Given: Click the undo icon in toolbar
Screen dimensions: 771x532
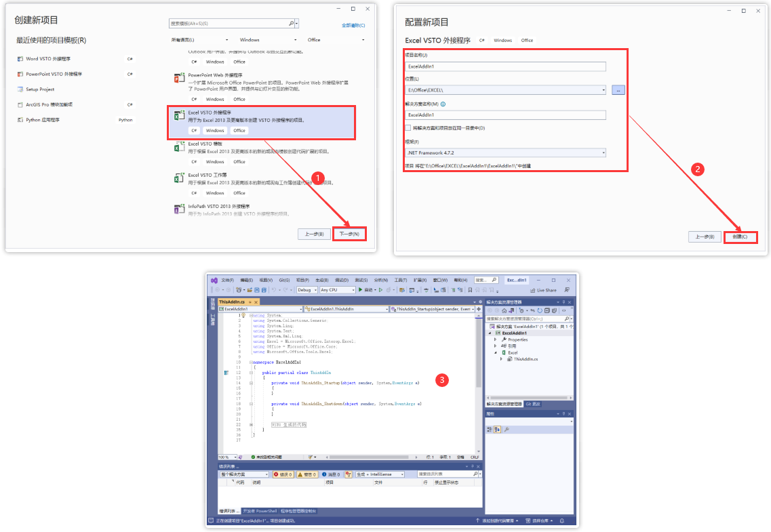Looking at the screenshot, I should click(274, 290).
